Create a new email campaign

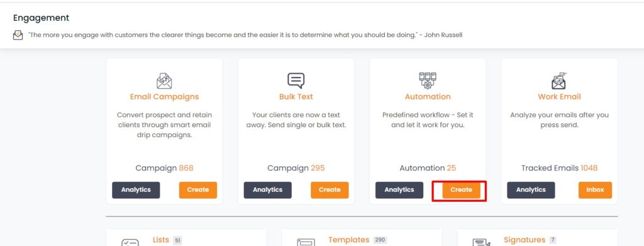click(198, 190)
